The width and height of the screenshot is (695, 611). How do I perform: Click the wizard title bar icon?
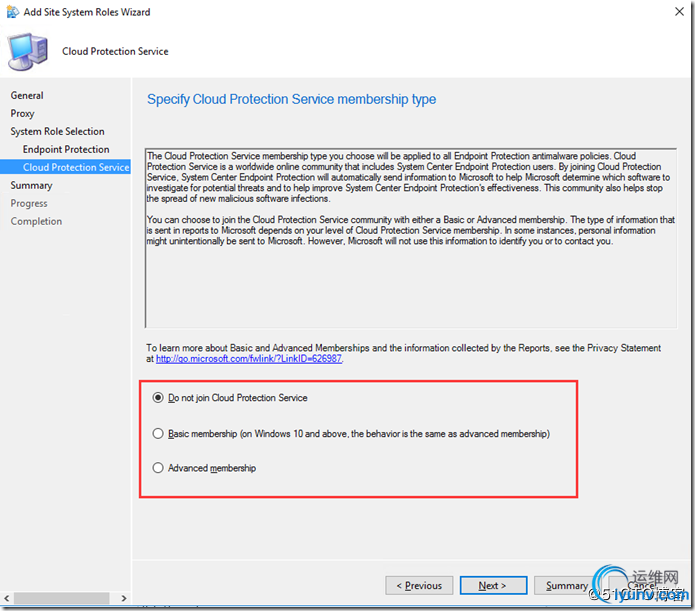12,12
